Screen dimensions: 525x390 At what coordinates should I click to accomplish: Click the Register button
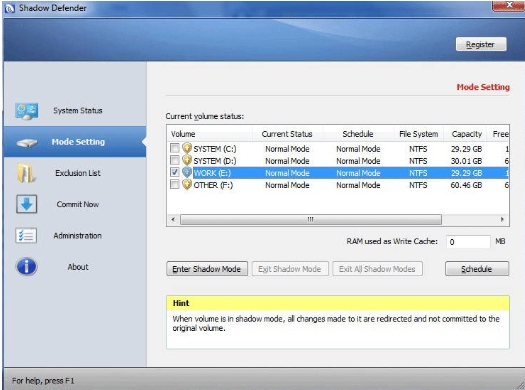click(481, 44)
